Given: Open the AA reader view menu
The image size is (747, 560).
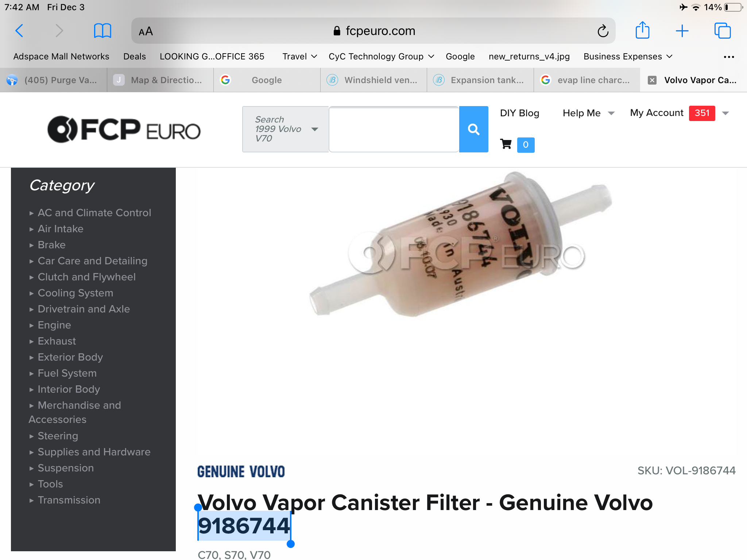Looking at the screenshot, I should (x=146, y=31).
